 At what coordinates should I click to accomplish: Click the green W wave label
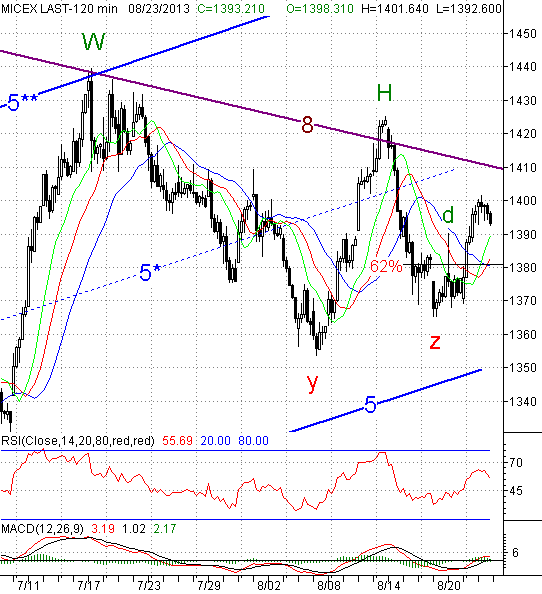[x=94, y=41]
